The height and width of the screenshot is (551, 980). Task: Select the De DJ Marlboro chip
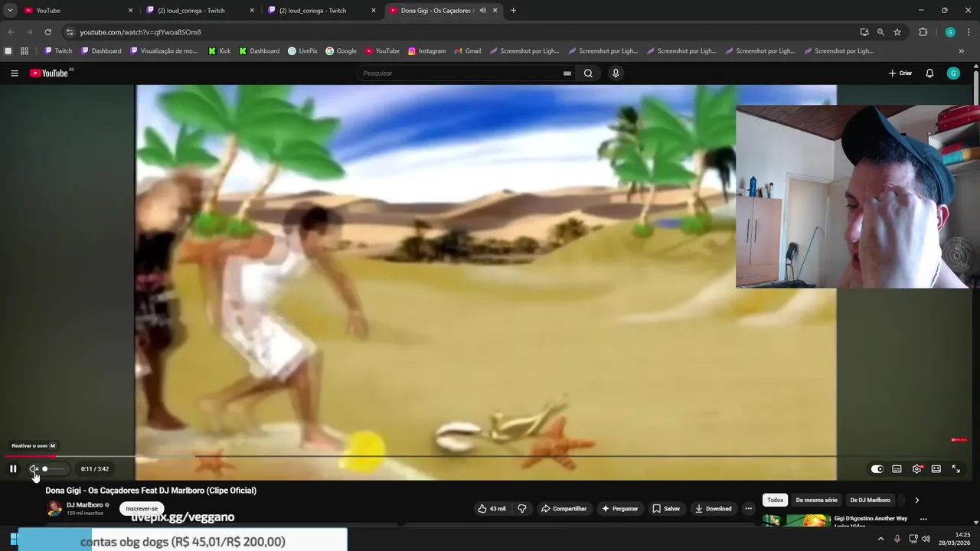(x=870, y=500)
